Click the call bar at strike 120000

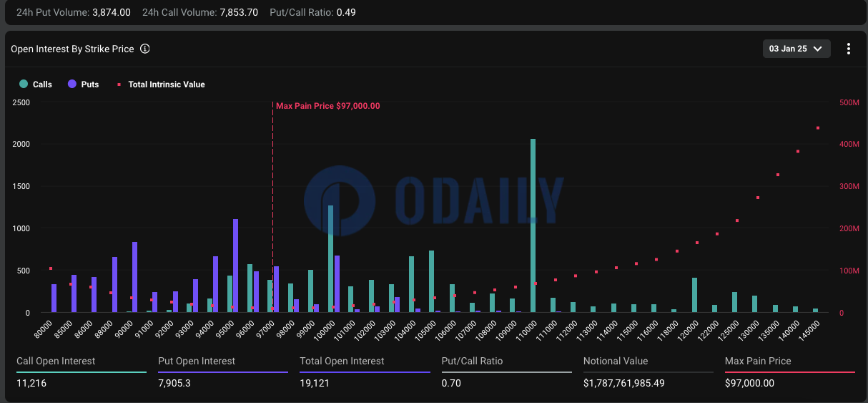click(x=694, y=295)
